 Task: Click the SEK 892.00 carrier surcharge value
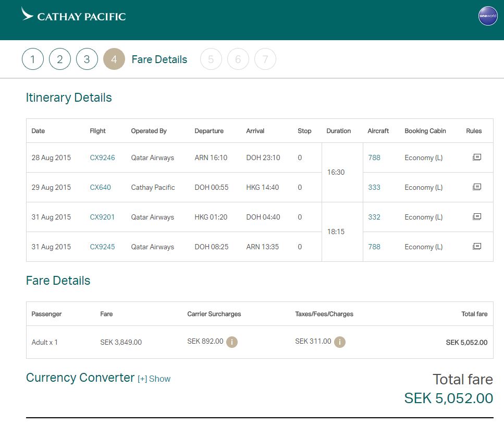(x=205, y=341)
